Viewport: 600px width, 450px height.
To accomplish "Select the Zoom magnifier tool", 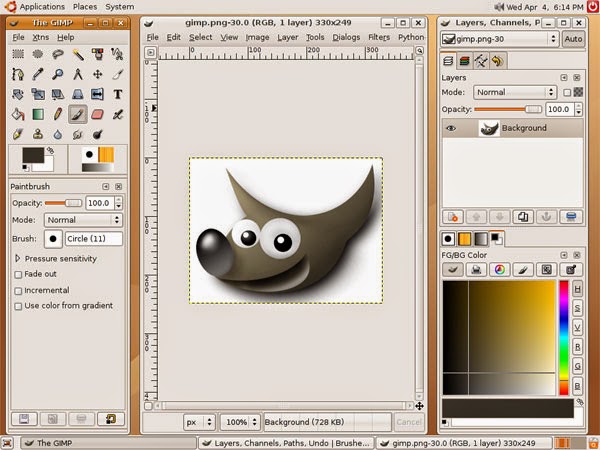I will (57, 74).
